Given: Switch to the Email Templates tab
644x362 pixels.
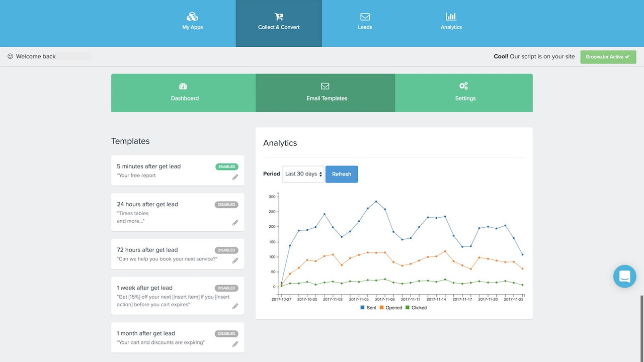Looking at the screenshot, I should [326, 93].
